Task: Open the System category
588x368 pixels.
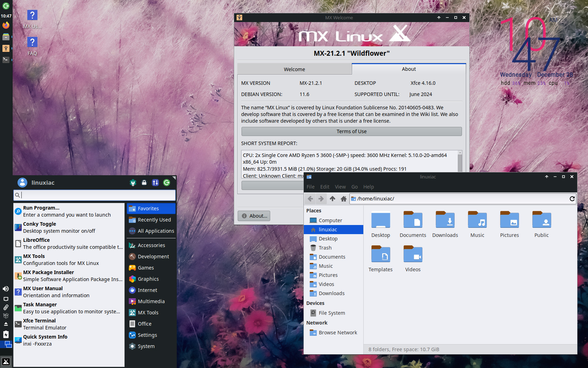Action: coord(151,346)
